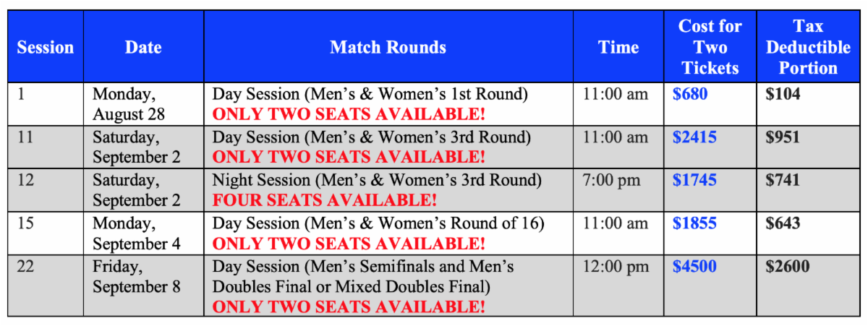
Task: Click the $4500 semifinals ticket cost
Action: pyautogui.click(x=694, y=267)
